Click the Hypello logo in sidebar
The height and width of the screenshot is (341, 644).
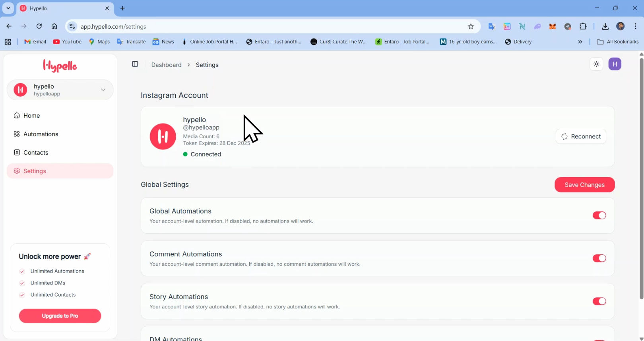60,66
